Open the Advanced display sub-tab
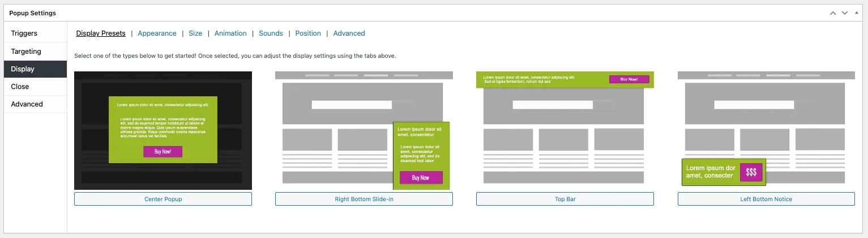 coord(349,33)
